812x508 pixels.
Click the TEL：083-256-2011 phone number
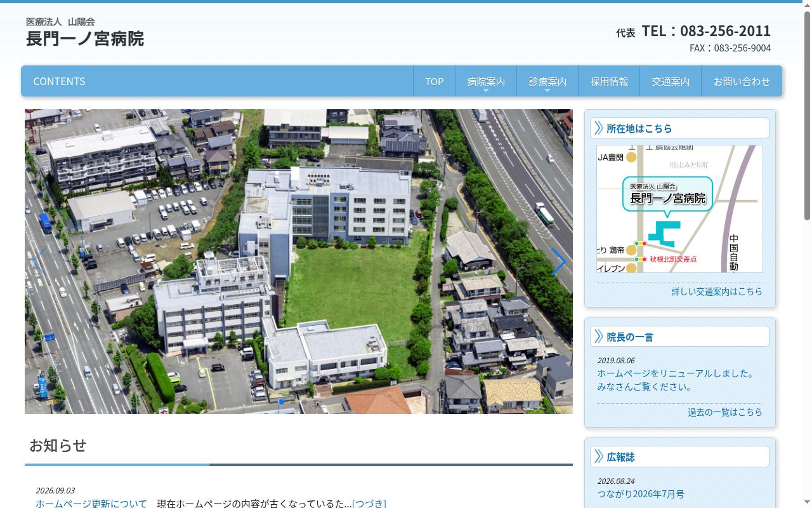click(706, 31)
